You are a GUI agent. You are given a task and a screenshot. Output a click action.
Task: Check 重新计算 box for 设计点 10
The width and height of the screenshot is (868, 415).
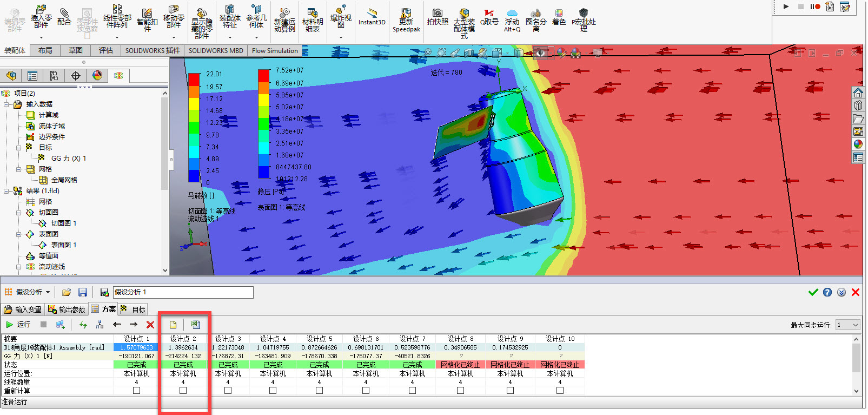[560, 391]
